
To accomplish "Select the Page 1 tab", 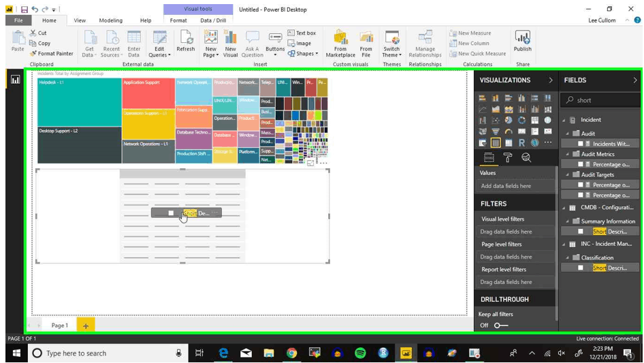I will (x=59, y=325).
